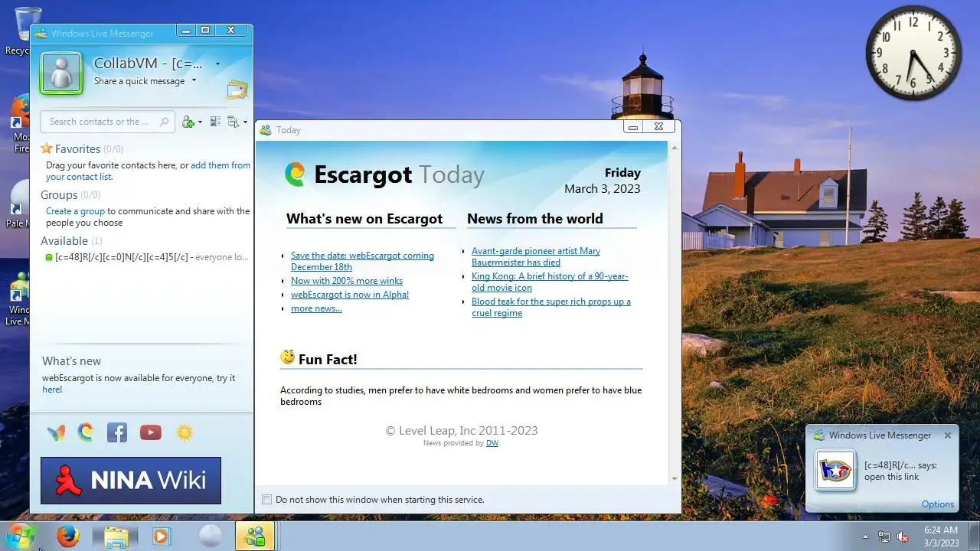Screen dimensions: 980x551
Task: Open the [c=48]R contact in Available list
Action: point(147,257)
